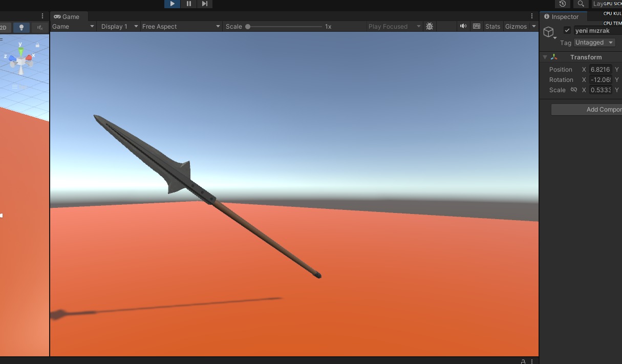Click the object name field yeni mızrak
The height and width of the screenshot is (364, 622).
[598, 30]
